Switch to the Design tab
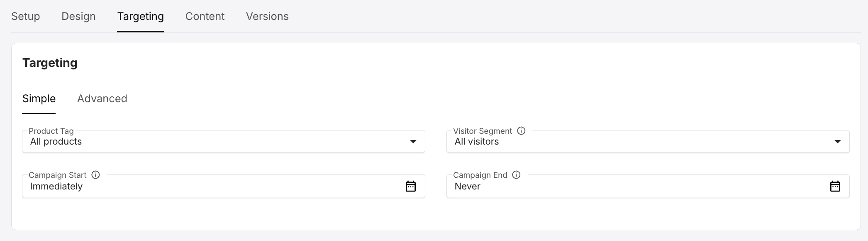The width and height of the screenshot is (868, 241). click(78, 16)
